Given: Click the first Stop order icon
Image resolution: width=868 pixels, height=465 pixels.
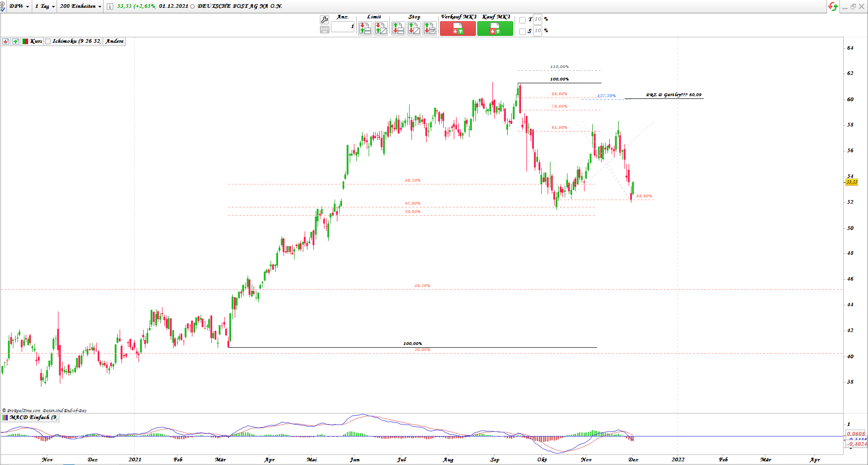Looking at the screenshot, I should (x=398, y=29).
